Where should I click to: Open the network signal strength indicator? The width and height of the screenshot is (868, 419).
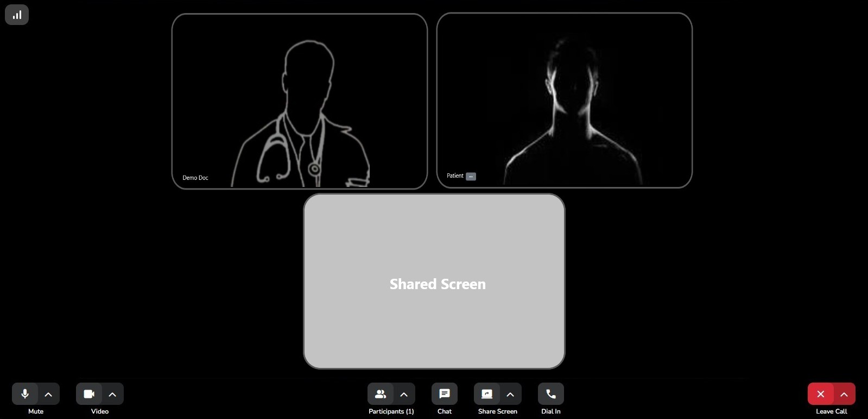(x=17, y=15)
